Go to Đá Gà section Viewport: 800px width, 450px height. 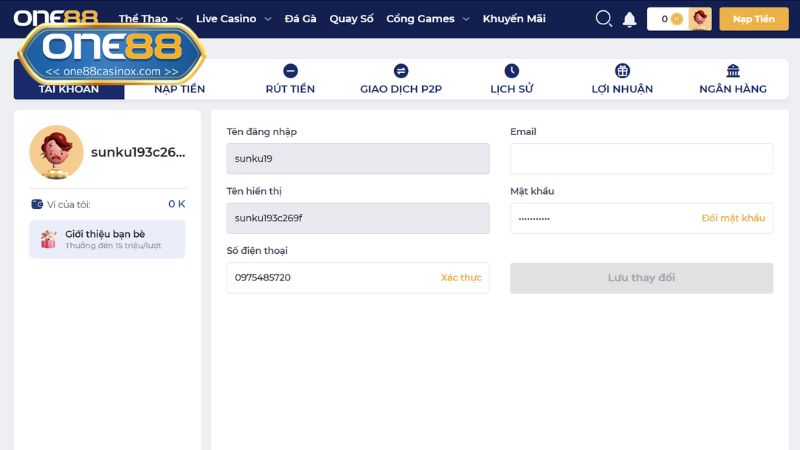tap(301, 18)
